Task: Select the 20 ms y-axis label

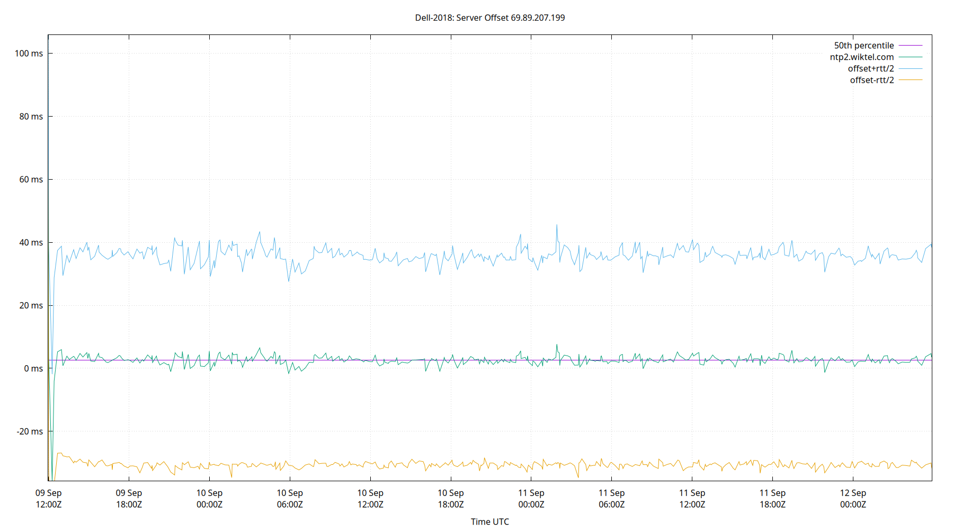Action: click(31, 306)
